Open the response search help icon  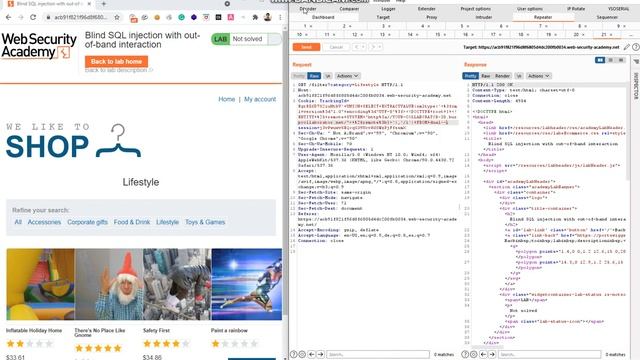pyautogui.click(x=465, y=354)
